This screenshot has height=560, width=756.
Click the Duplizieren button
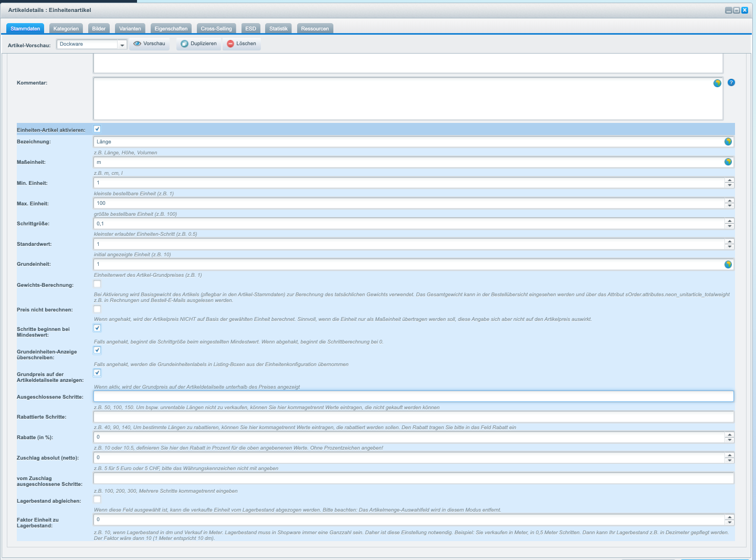tap(198, 44)
